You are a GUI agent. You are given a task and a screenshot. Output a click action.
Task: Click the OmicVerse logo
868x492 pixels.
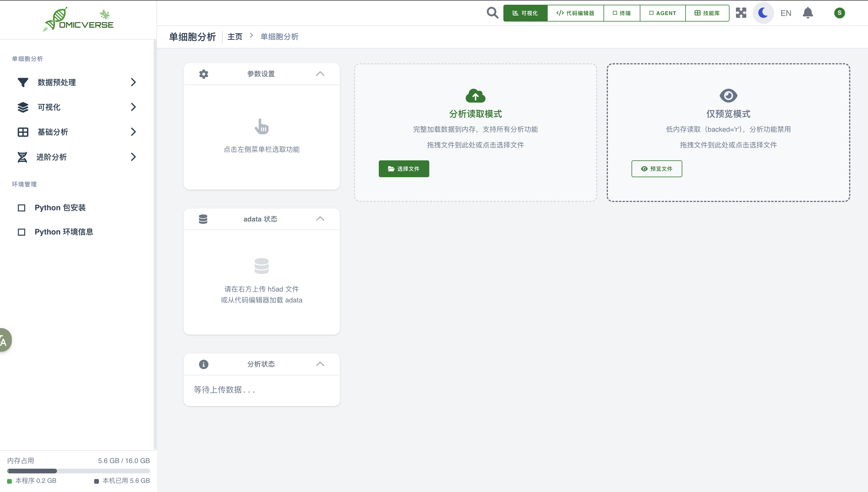78,19
